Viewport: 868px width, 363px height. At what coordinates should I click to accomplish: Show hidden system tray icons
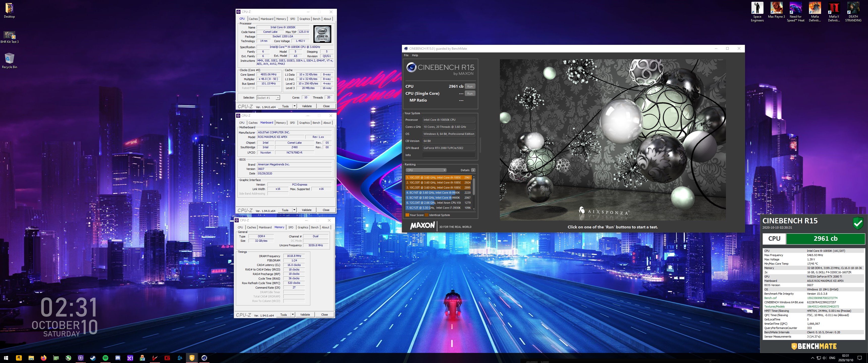(812, 358)
